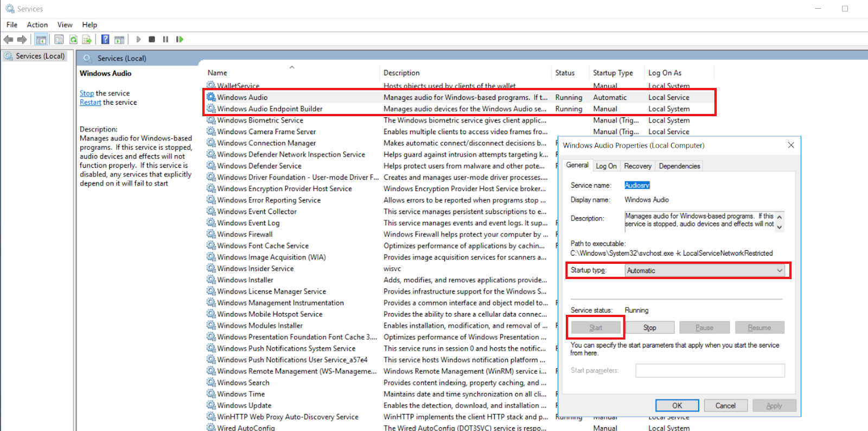Open Properties via the toolbar icon
The width and height of the screenshot is (868, 431).
[x=59, y=39]
